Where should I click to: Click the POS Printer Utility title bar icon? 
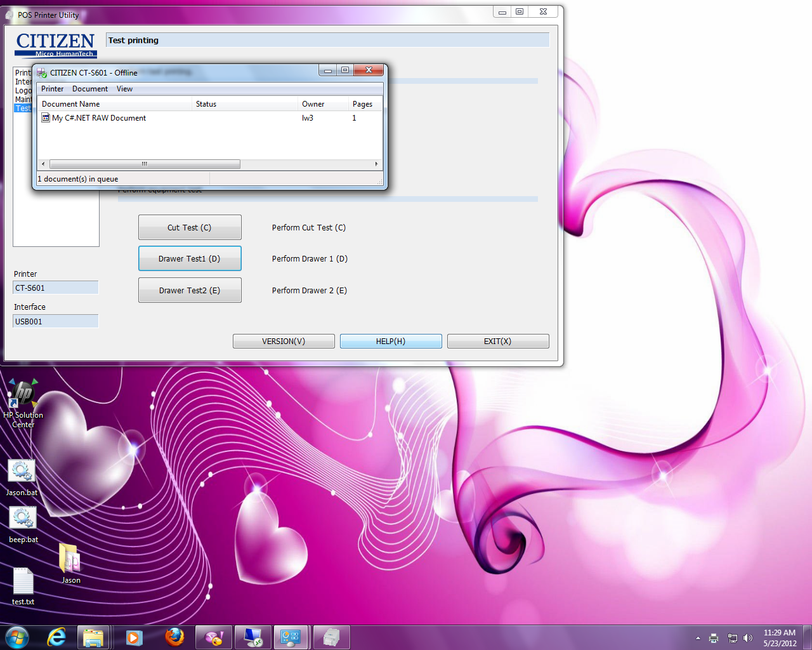point(10,15)
